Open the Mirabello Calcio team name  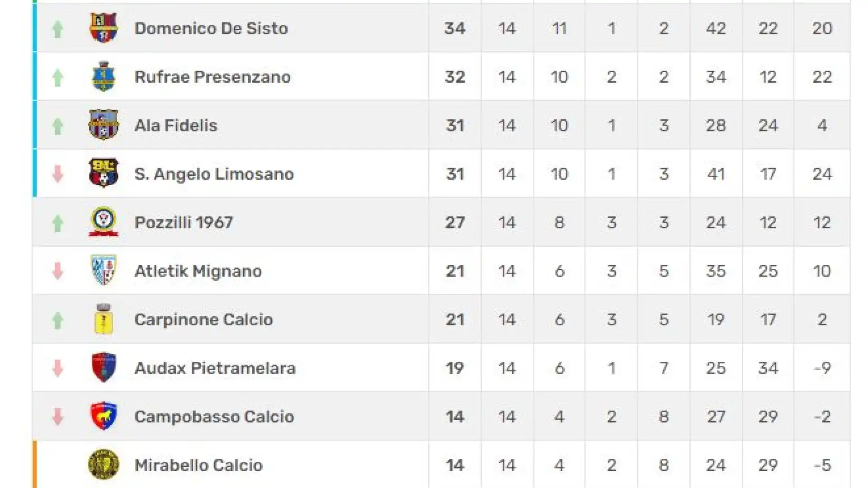pos(198,465)
